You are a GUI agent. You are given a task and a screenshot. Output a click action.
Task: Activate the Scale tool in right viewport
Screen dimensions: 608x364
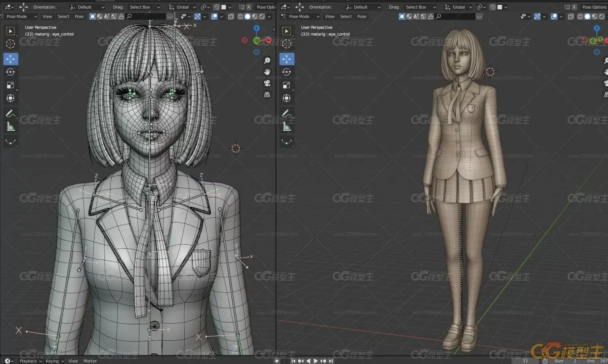[287, 85]
